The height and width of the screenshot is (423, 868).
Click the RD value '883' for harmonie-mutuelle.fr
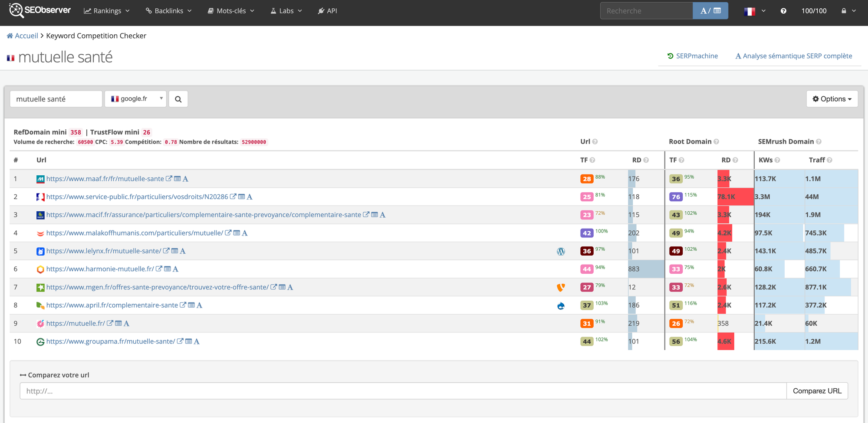pos(634,269)
